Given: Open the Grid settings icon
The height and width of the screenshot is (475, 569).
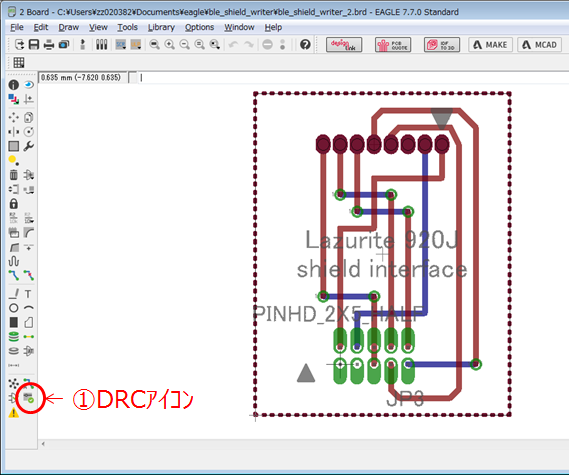Looking at the screenshot, I should coord(19,62).
